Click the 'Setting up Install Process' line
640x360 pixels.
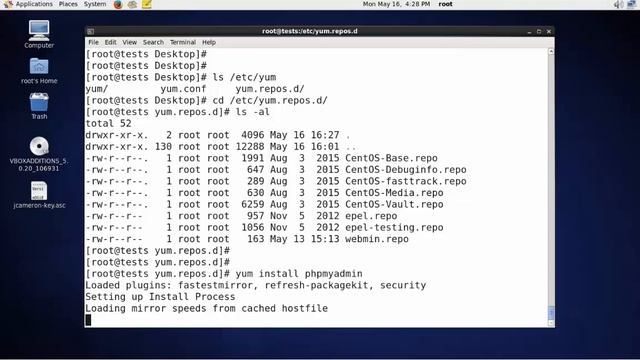(x=160, y=297)
